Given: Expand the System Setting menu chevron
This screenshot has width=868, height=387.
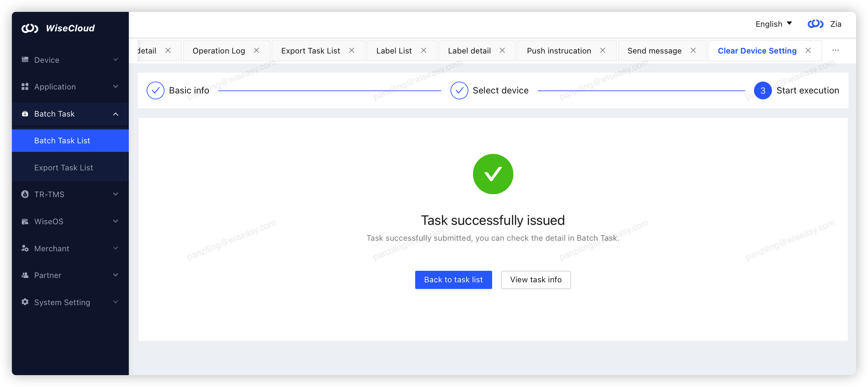Looking at the screenshot, I should 116,302.
